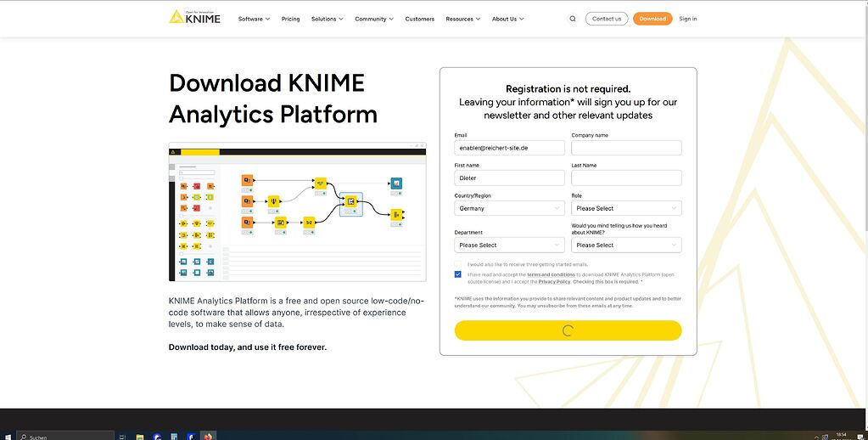The image size is (868, 440).
Task: Open the Privacy Policy link
Action: pyautogui.click(x=554, y=282)
